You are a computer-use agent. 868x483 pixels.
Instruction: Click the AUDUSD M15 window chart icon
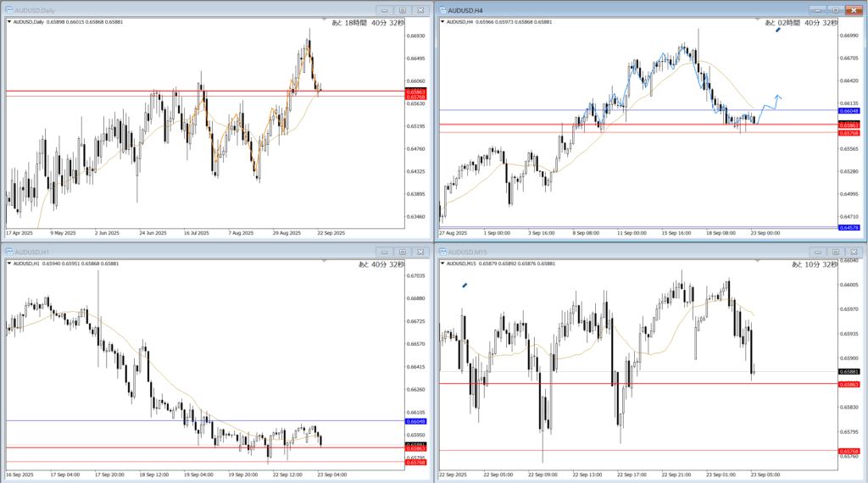tap(442, 252)
